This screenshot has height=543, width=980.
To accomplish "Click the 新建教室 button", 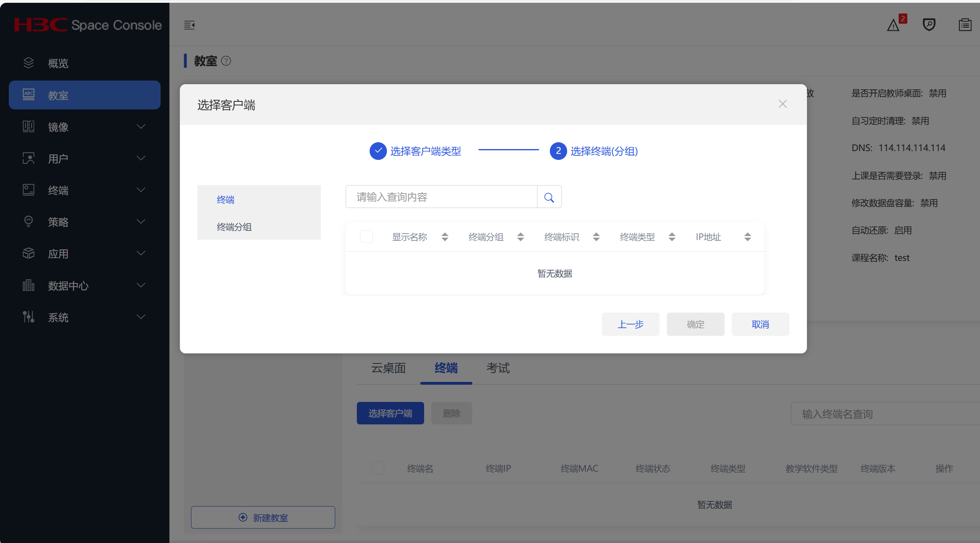I will click(x=263, y=517).
